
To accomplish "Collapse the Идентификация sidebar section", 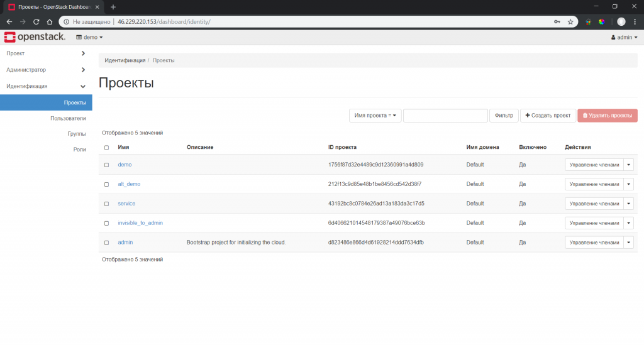I will click(46, 86).
